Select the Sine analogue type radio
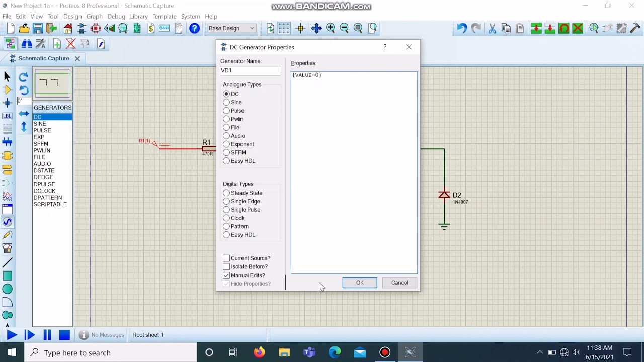The image size is (644, 362). (226, 102)
